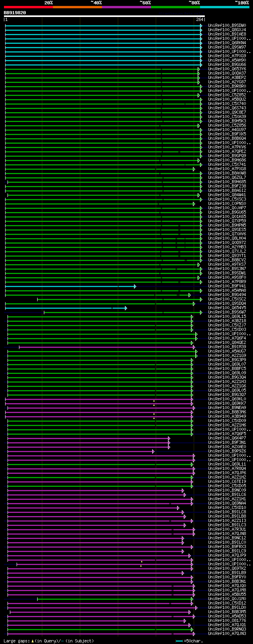The height and width of the screenshot is (644, 253).
Task: Select label UniRef100_A3B949
Action: click(x=227, y=416)
